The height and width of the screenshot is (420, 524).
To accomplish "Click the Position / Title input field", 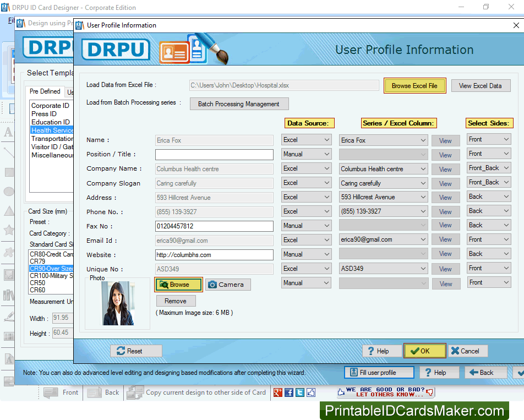I will coord(214,155).
